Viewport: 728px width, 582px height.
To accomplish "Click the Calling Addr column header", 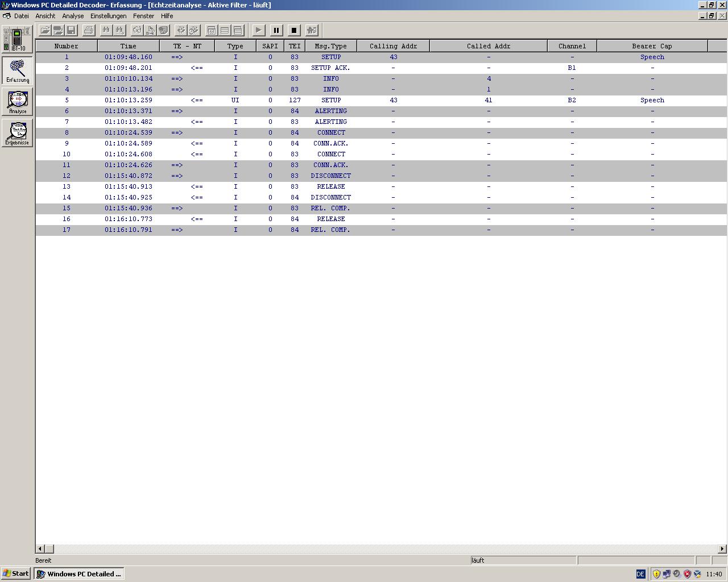I will pos(393,46).
